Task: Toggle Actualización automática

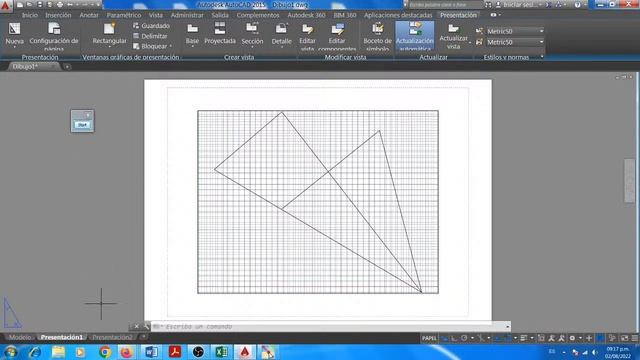Action: [x=415, y=36]
